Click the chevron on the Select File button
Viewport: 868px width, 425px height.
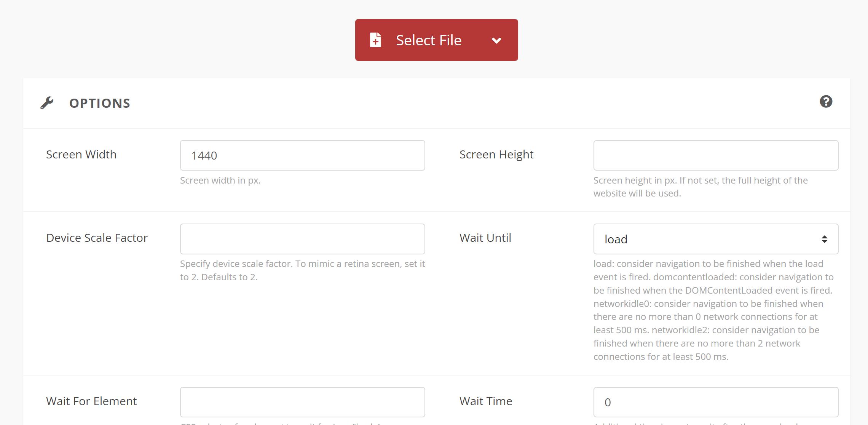coord(497,40)
